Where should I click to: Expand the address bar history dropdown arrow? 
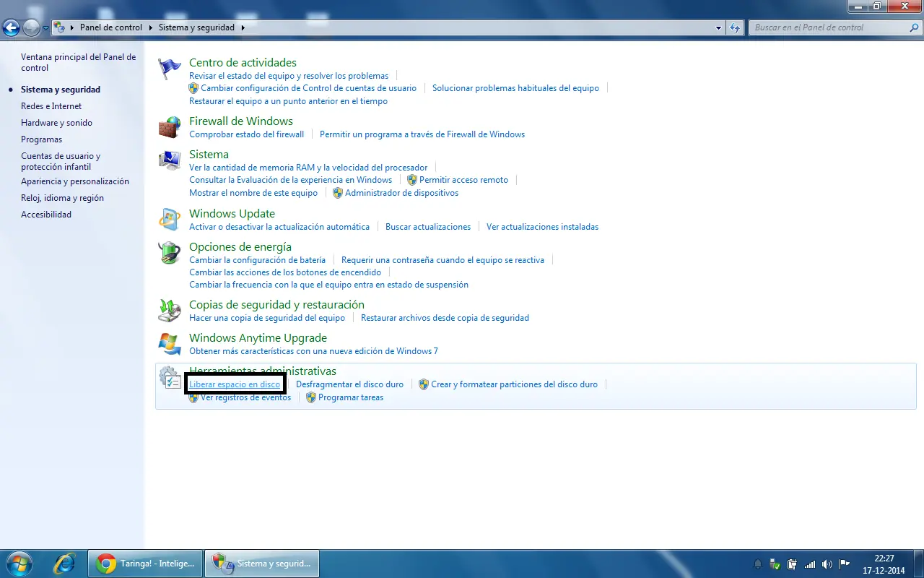(x=718, y=27)
